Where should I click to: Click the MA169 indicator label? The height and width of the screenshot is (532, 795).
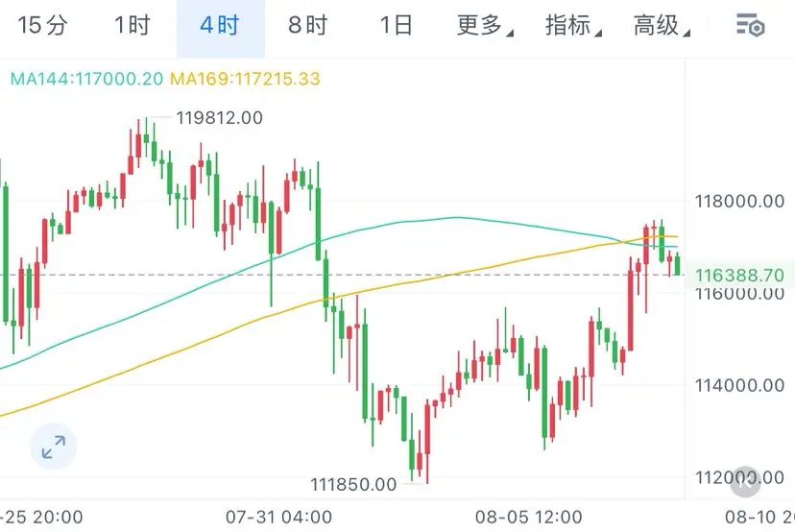246,79
